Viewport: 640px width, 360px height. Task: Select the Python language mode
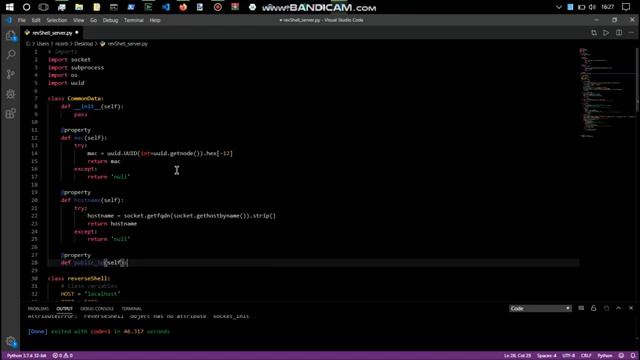604,356
